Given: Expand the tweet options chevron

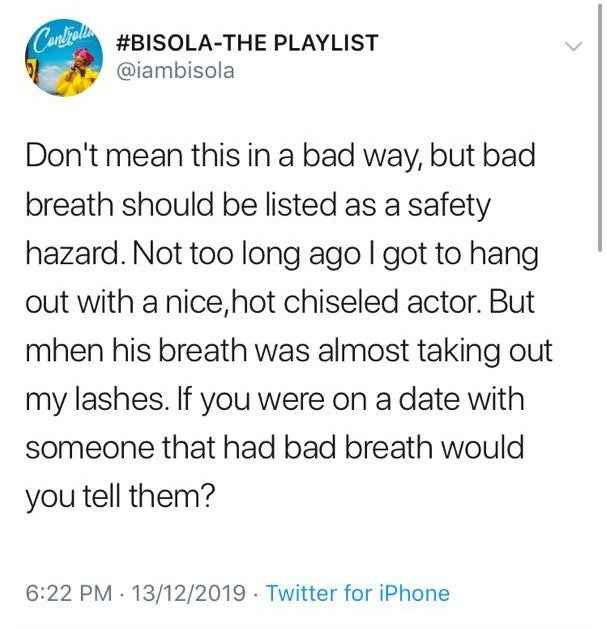Looking at the screenshot, I should (573, 47).
